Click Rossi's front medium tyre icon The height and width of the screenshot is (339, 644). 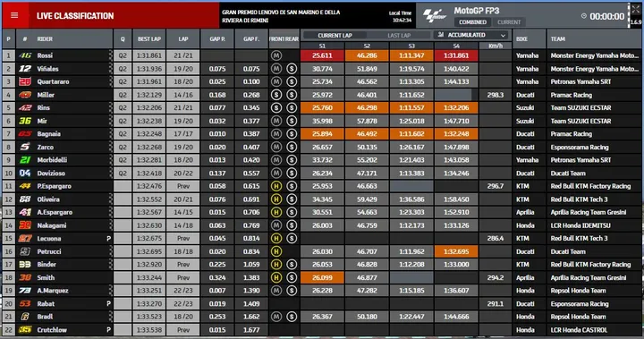pyautogui.click(x=276, y=55)
